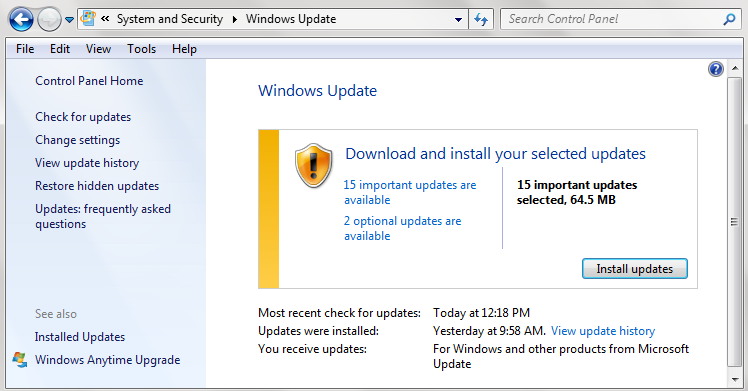Expand the address bar history dropdown
Viewport: 748px width, 391px height.
(458, 20)
